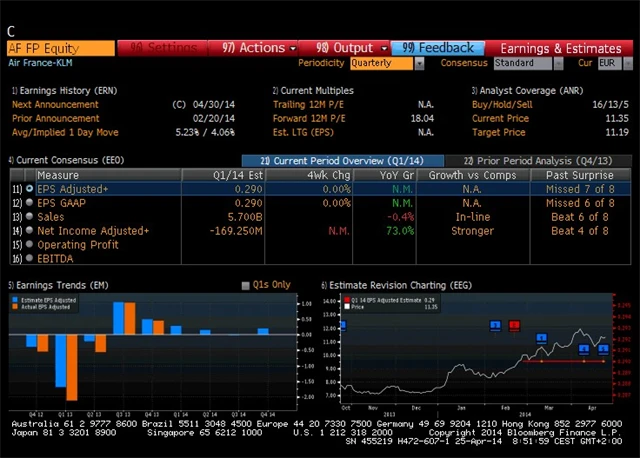Click the Quarterly periodicity field
Viewport: 640px width, 458px height.
tap(381, 63)
